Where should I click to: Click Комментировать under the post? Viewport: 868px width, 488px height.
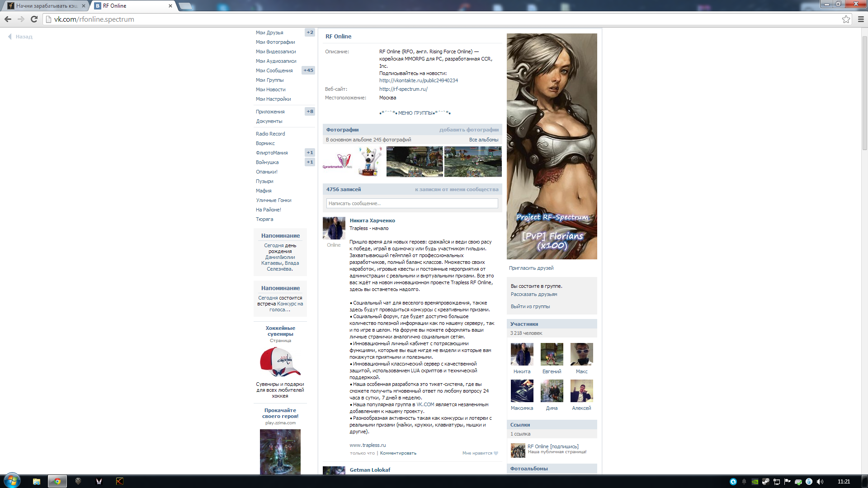[398, 453]
